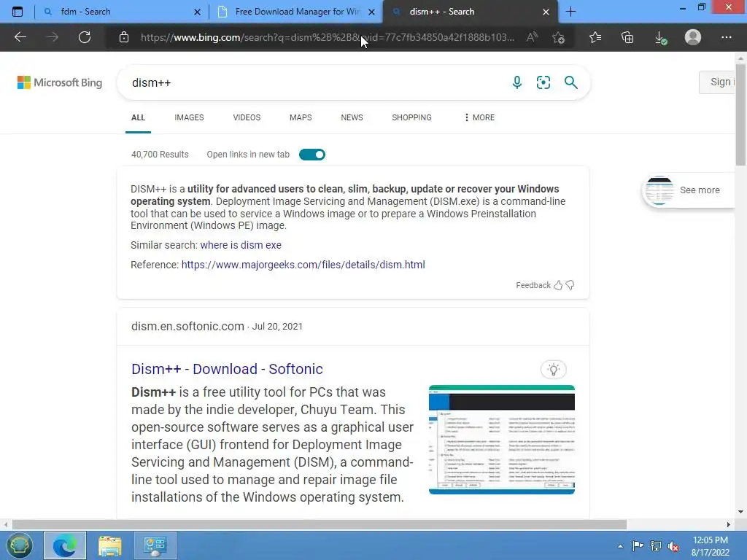Open the taskbar clock and date
Viewport: 747px width, 560px height.
click(711, 546)
